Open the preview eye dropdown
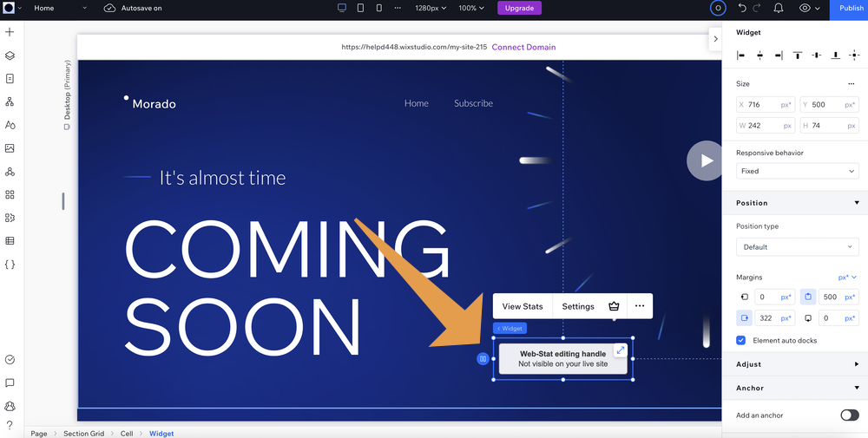 tap(809, 9)
